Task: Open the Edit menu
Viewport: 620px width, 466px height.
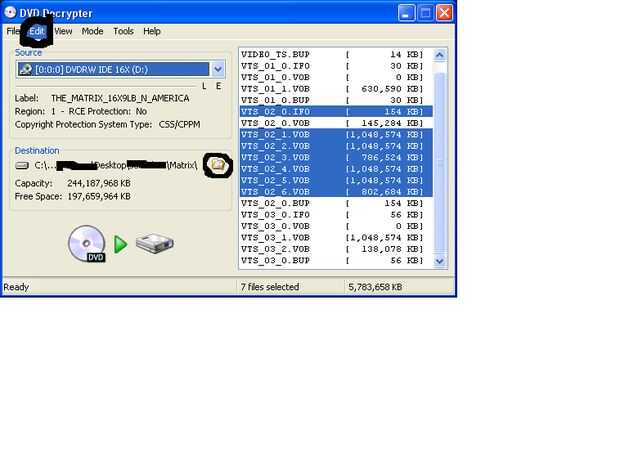Action: [37, 31]
